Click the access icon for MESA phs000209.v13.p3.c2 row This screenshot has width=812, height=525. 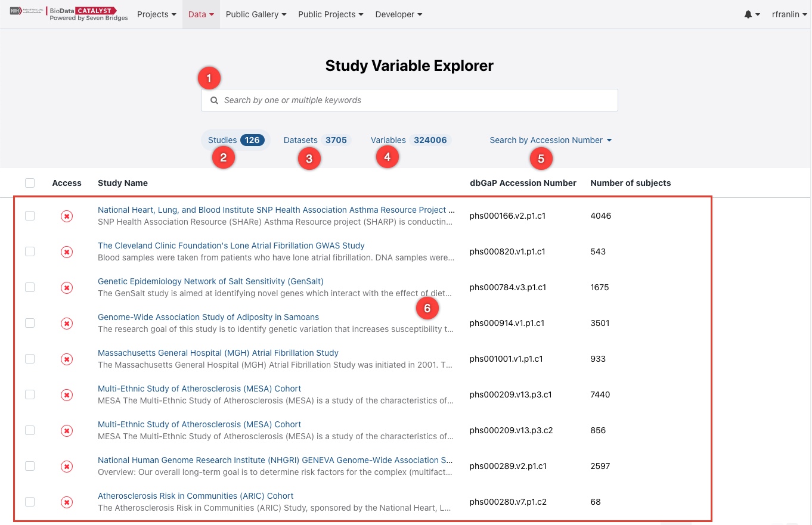point(67,430)
